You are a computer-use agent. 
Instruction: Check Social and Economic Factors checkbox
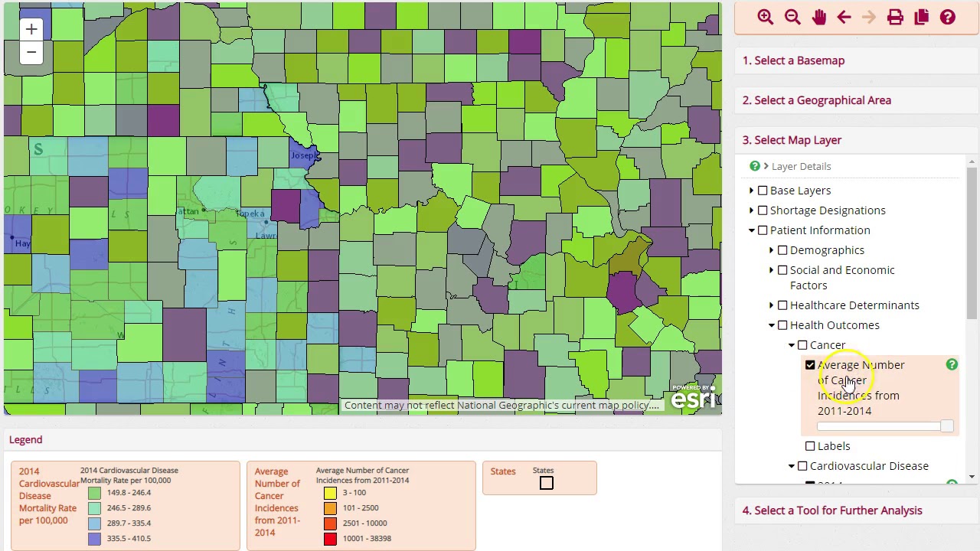click(782, 270)
